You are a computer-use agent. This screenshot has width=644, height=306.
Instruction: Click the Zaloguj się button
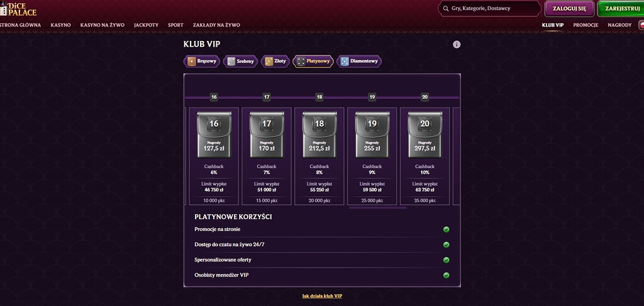coord(569,9)
